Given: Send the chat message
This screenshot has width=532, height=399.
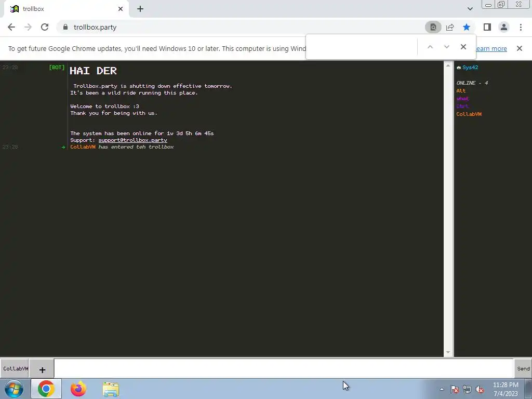Looking at the screenshot, I should 523,368.
